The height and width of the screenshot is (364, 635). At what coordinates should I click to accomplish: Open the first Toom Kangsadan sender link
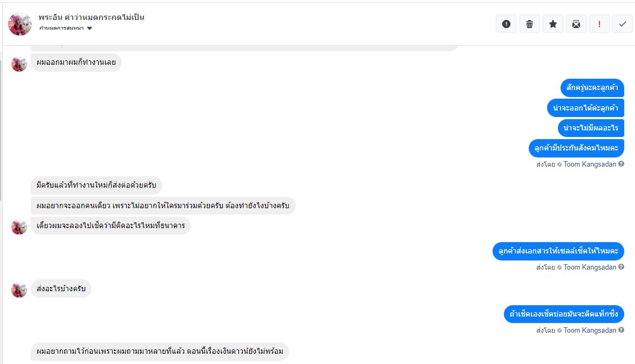click(x=590, y=164)
